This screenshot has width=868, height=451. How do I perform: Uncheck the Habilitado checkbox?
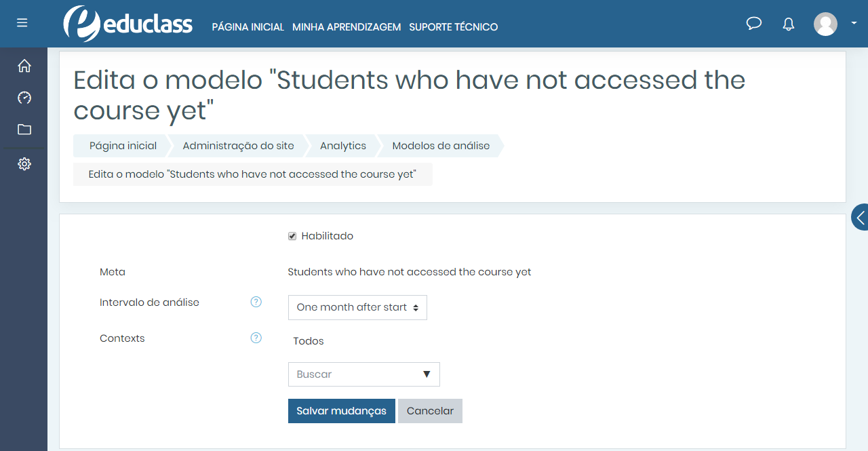[292, 236]
